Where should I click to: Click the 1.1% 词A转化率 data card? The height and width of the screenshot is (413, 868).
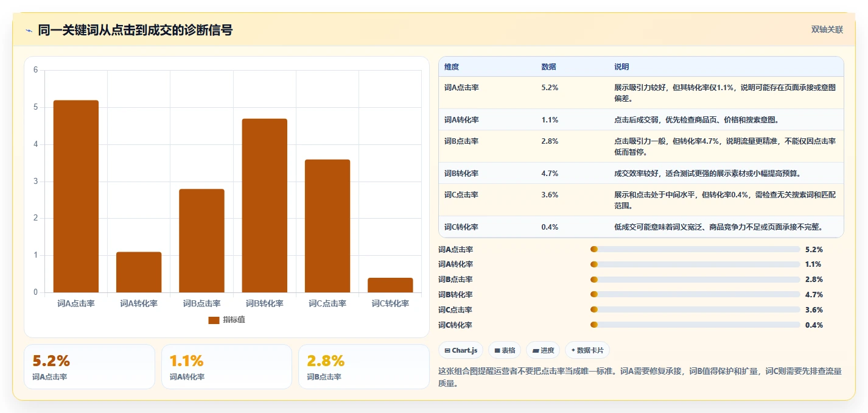226,367
